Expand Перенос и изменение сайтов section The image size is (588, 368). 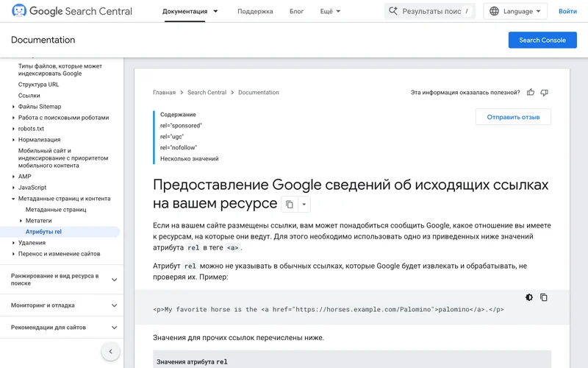[x=13, y=254]
